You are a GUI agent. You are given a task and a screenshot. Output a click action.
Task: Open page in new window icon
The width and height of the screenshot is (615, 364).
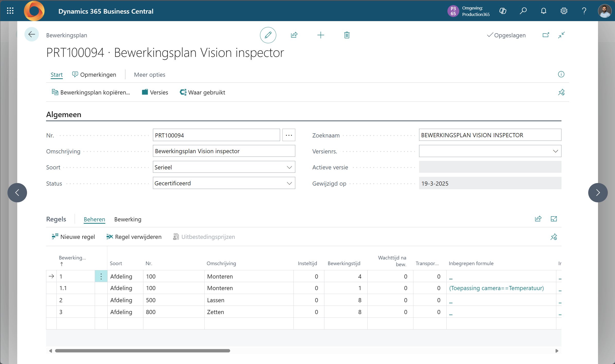[546, 35]
